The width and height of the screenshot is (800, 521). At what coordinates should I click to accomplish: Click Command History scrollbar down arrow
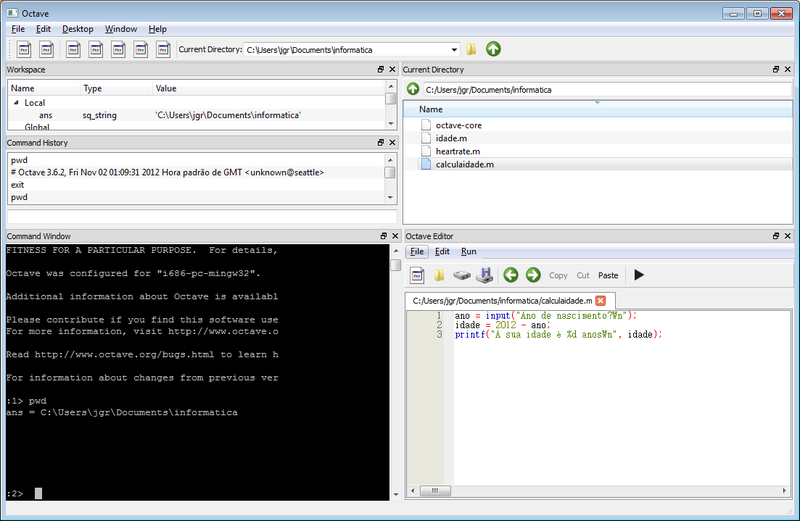click(390, 197)
